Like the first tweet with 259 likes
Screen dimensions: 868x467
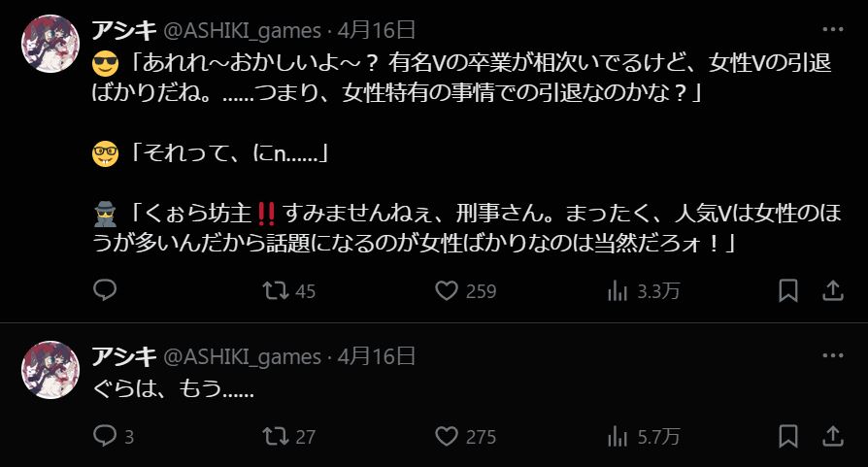pyautogui.click(x=465, y=291)
